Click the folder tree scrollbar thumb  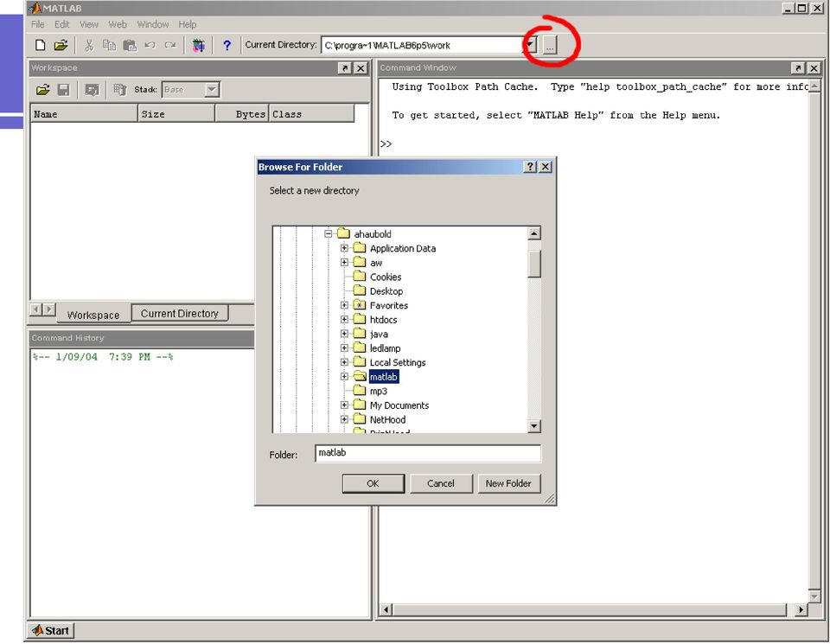coord(534,264)
